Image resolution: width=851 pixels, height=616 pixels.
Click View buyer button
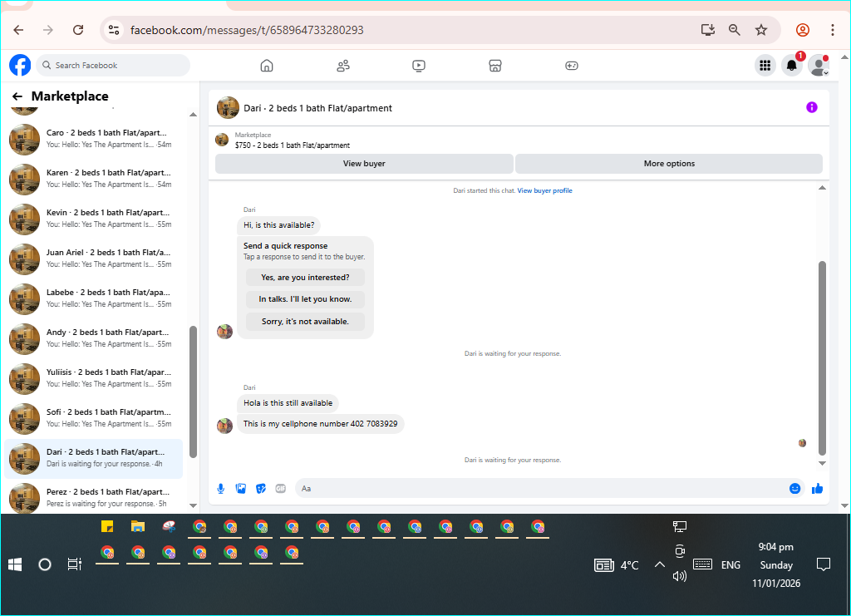pyautogui.click(x=364, y=164)
